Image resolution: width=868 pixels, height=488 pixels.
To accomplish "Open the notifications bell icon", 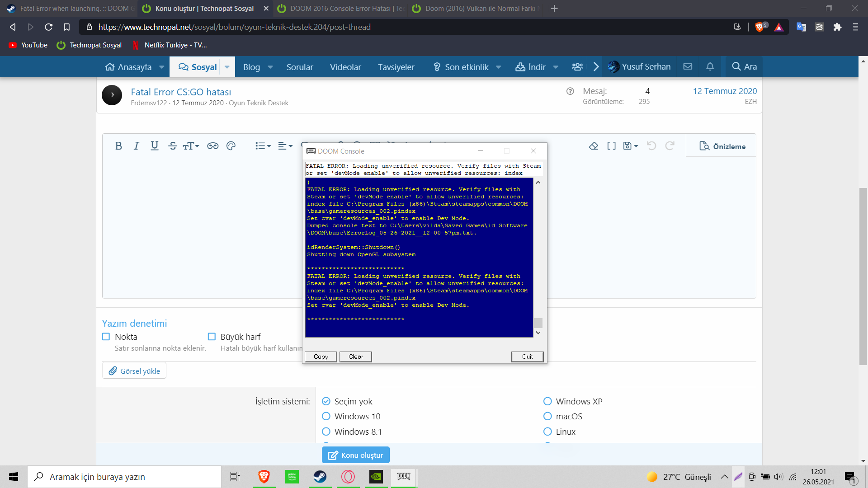I will [710, 67].
